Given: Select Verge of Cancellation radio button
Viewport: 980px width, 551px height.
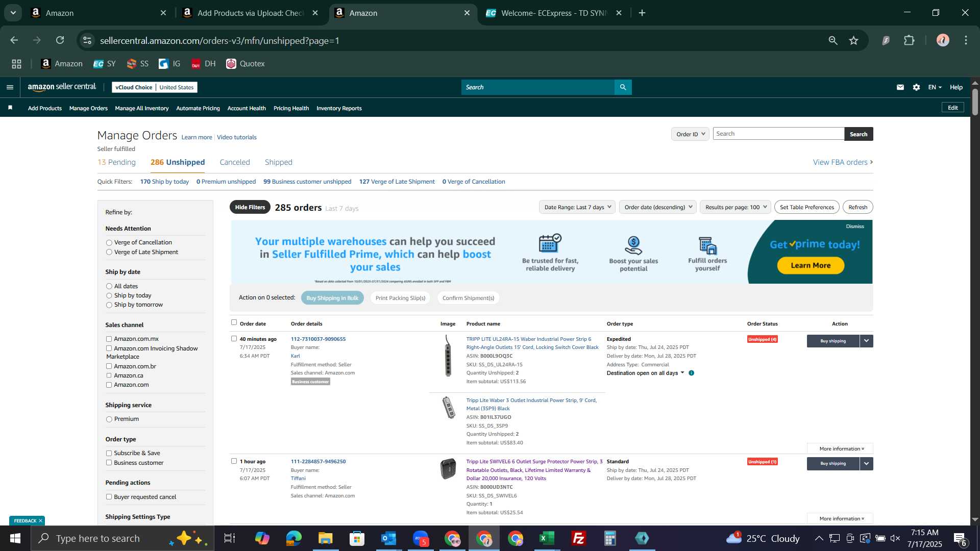Looking at the screenshot, I should 109,243.
